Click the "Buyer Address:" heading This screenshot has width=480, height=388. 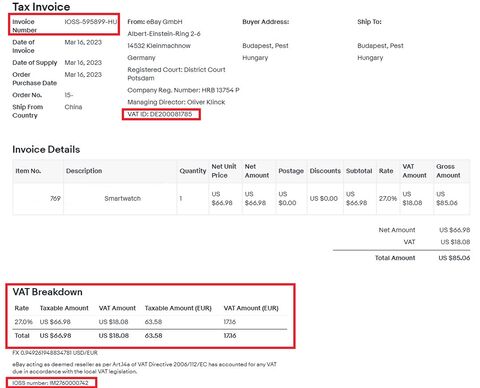pos(266,22)
